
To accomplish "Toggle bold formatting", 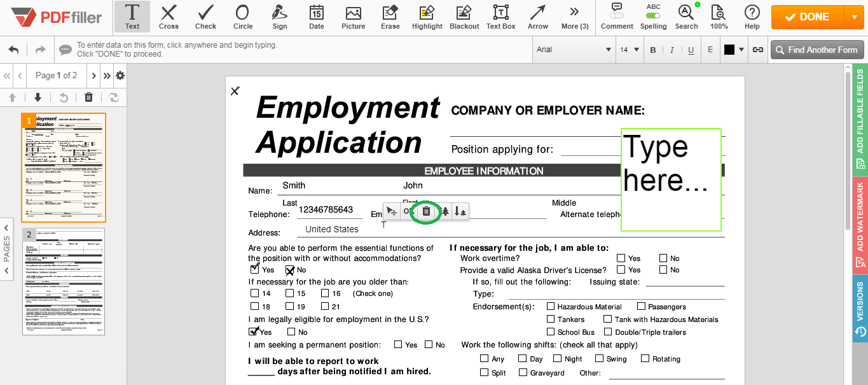I will (x=653, y=50).
